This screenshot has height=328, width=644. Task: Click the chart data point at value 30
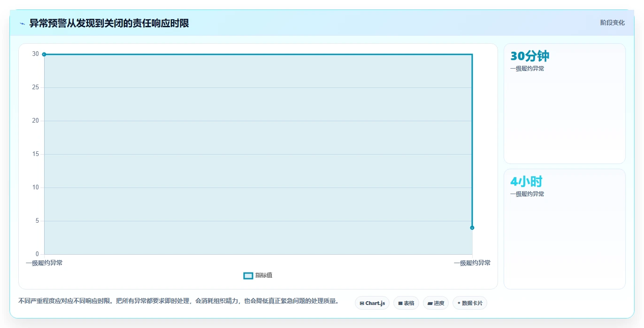click(44, 55)
